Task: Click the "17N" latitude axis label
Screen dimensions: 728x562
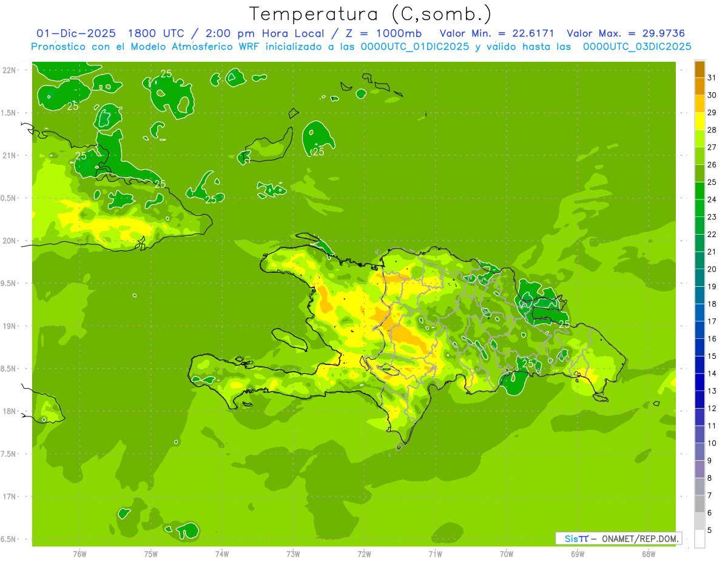Action: click(9, 497)
